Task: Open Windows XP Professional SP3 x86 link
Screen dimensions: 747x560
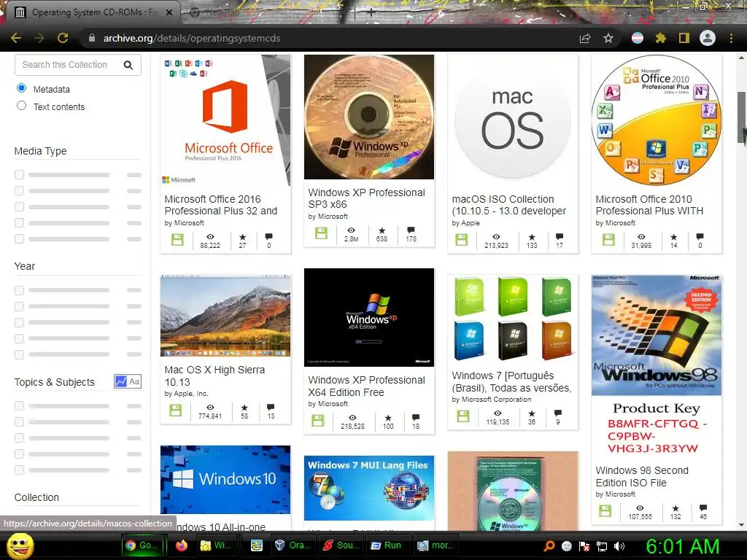Action: [366, 198]
